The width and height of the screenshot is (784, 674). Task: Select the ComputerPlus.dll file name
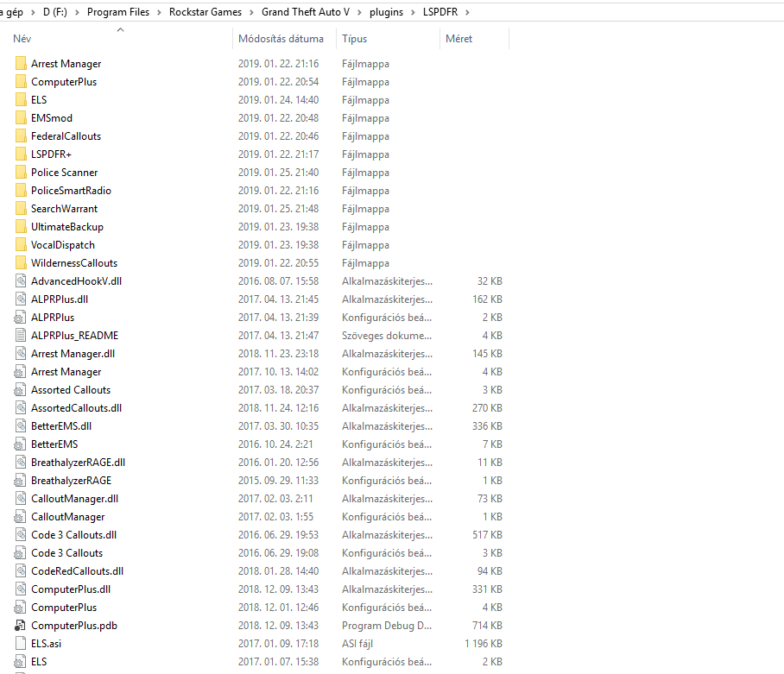tap(71, 589)
